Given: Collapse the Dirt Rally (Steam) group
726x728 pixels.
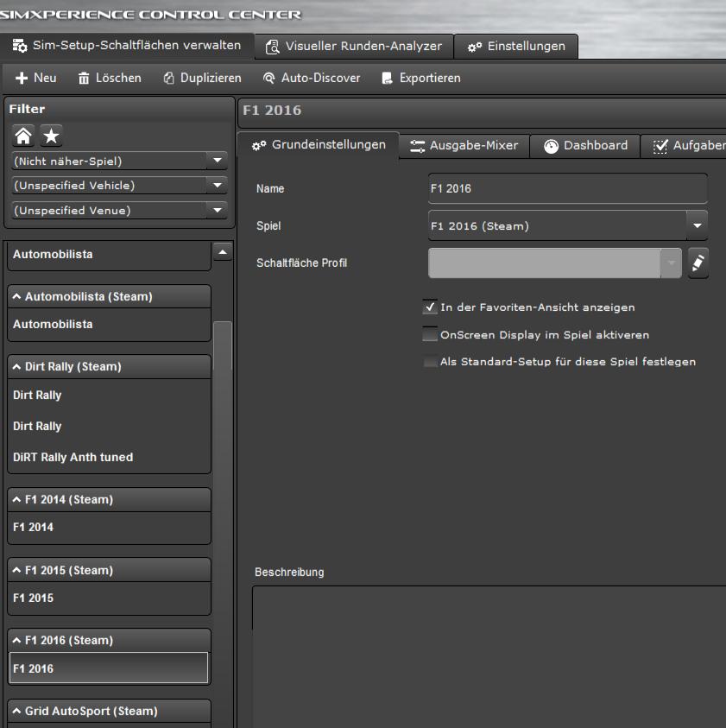Looking at the screenshot, I should pos(16,366).
